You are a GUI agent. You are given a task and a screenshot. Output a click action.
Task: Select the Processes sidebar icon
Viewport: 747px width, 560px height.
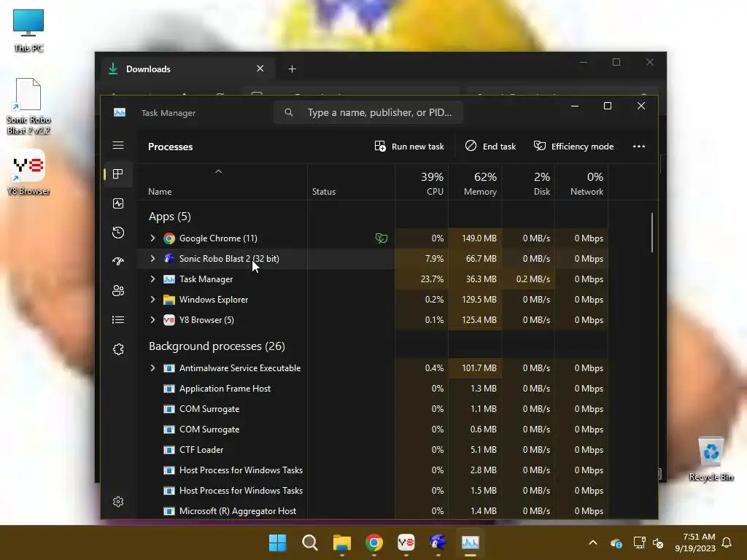pyautogui.click(x=118, y=174)
